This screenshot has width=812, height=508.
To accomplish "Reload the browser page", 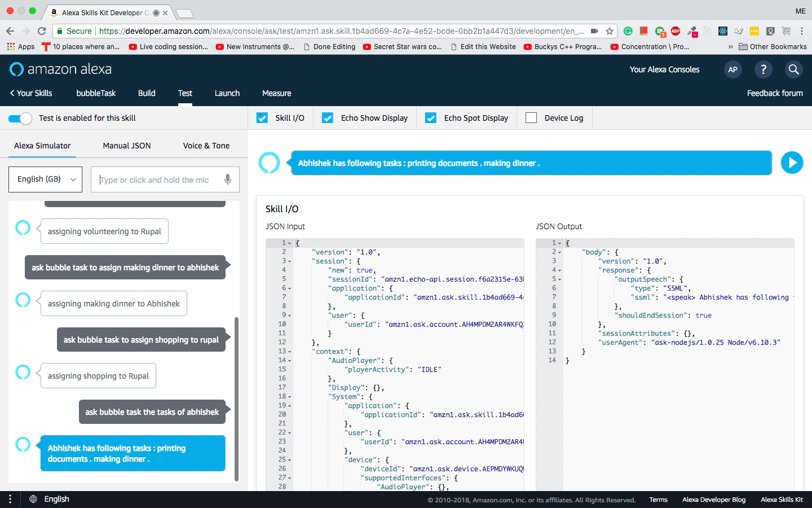I will point(41,31).
